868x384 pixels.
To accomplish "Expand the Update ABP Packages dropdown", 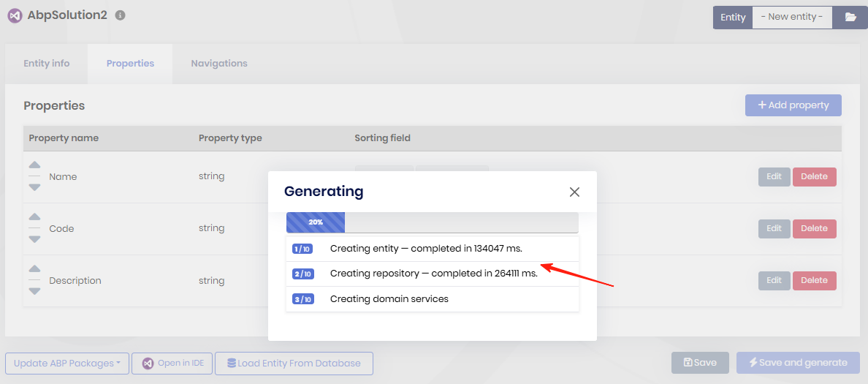I will [x=67, y=364].
